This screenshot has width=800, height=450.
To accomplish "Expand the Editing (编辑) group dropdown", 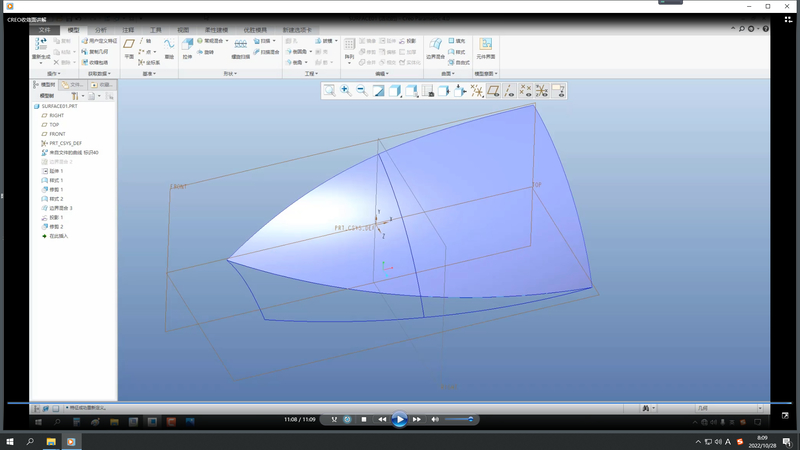I will (x=382, y=74).
